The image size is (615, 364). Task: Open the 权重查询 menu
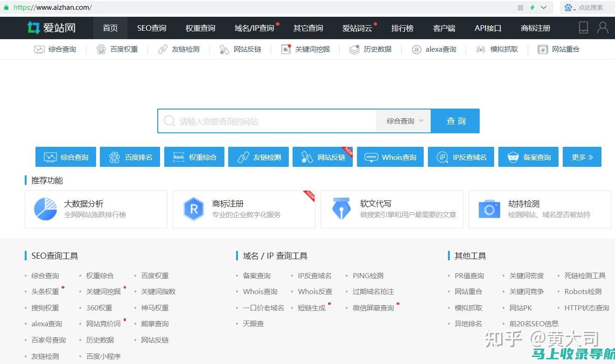pyautogui.click(x=200, y=28)
